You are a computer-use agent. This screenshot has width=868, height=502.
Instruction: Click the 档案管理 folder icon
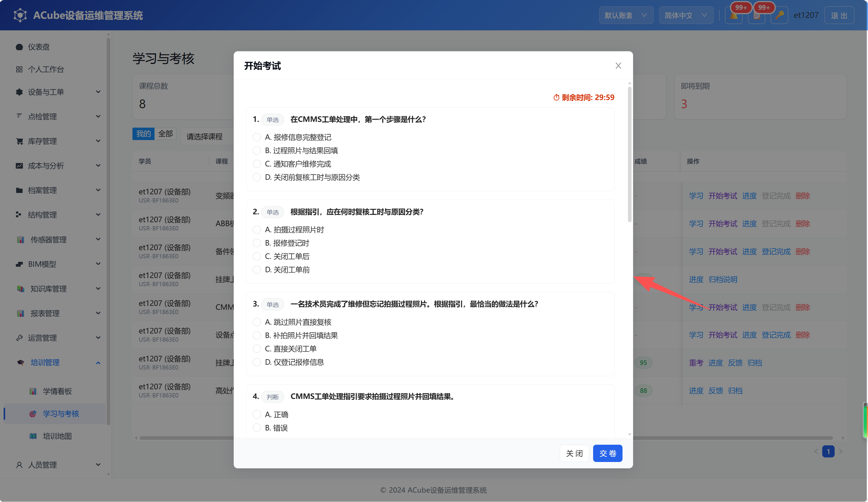[x=19, y=190]
